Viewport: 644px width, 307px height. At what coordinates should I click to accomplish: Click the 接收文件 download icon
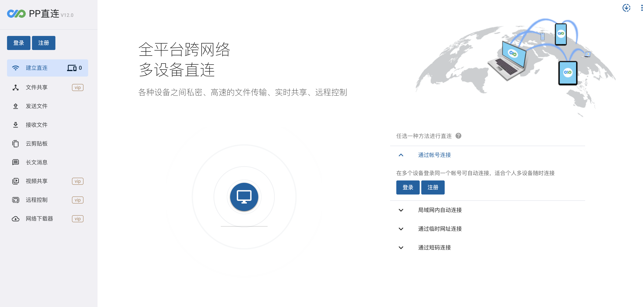(15, 125)
